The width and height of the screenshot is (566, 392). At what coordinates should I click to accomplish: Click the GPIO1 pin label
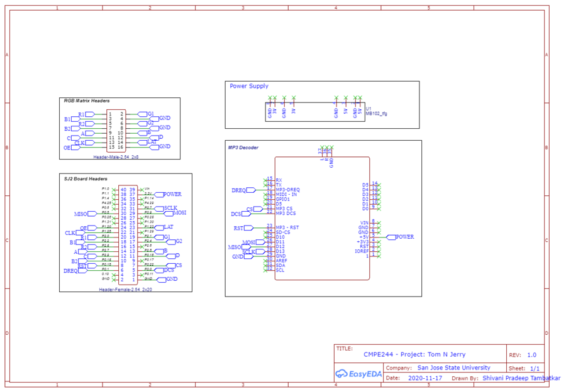pos(282,199)
